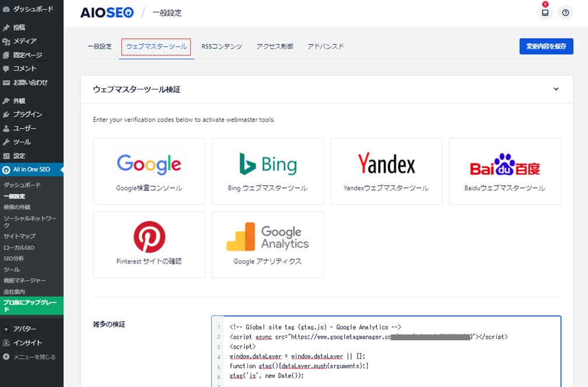Select the Yandexウェブマスターツール card
Screen dimensions: 588x387
386,171
